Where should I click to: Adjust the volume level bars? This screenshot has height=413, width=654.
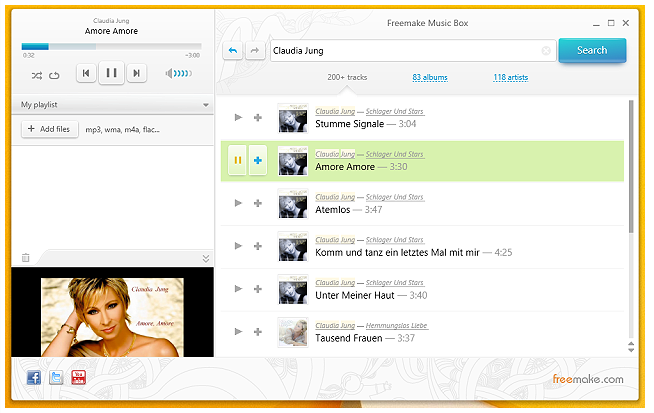pyautogui.click(x=183, y=74)
